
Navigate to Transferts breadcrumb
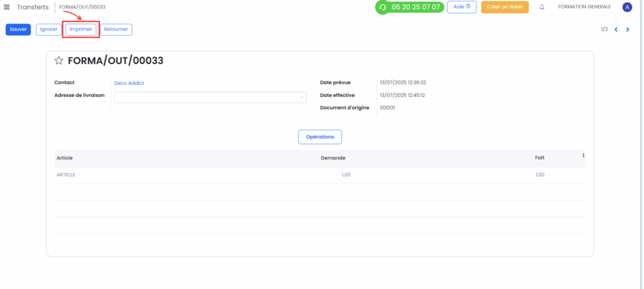33,7
